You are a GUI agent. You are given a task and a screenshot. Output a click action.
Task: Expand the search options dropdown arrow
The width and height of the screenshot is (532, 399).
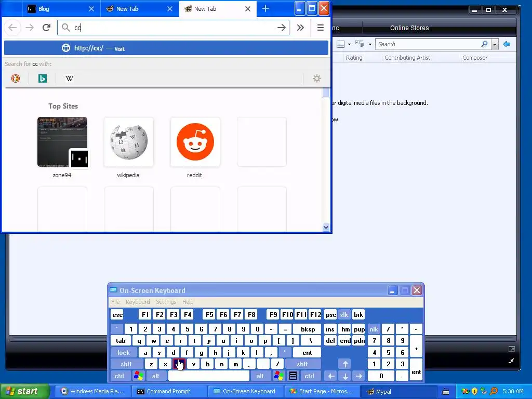coord(495,45)
